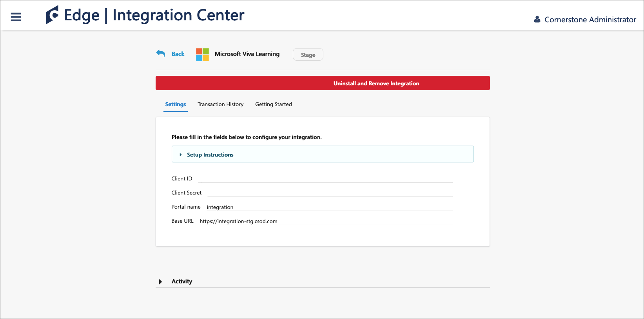Select the Settings tab
This screenshot has width=644, height=319.
[176, 105]
